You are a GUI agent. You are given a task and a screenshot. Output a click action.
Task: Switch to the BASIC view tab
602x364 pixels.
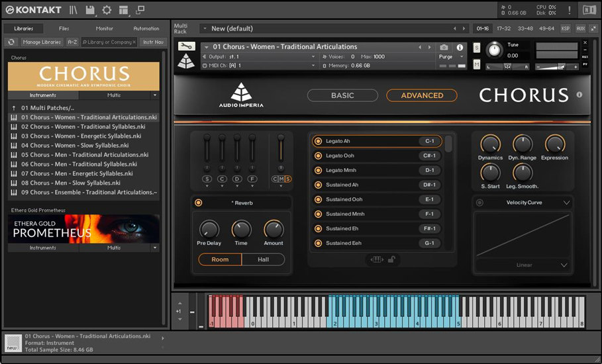342,95
